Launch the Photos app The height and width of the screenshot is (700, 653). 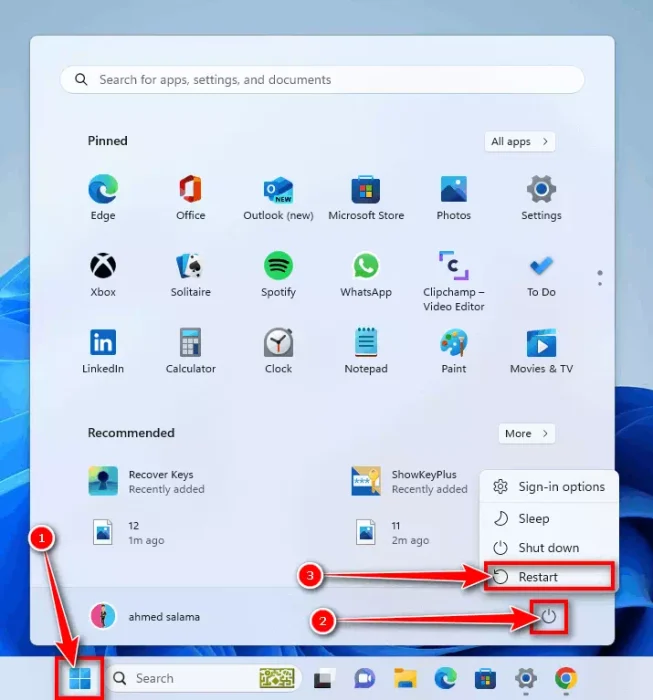tap(453, 197)
